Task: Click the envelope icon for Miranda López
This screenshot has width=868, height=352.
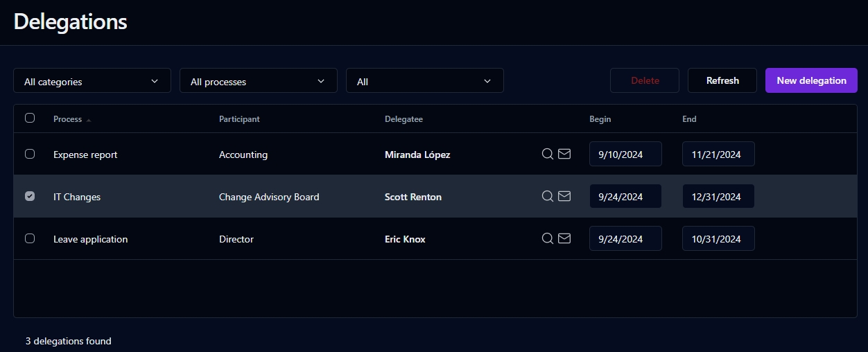Action: pos(564,154)
